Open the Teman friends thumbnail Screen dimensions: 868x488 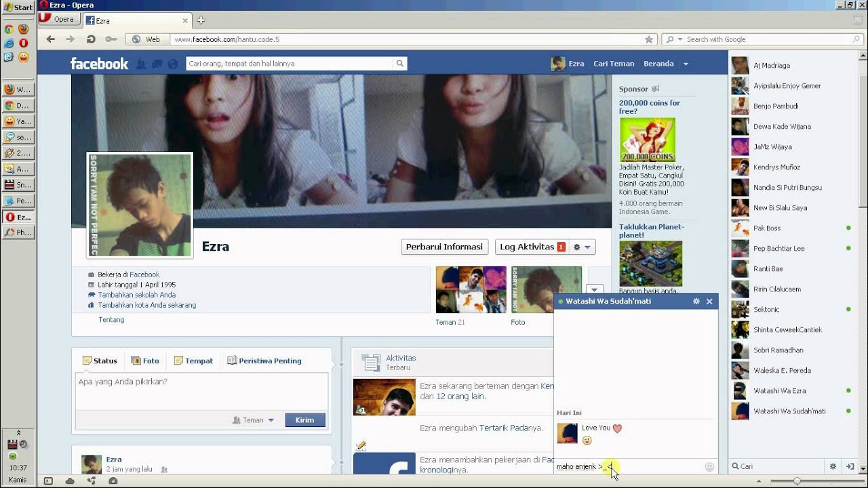coord(471,289)
